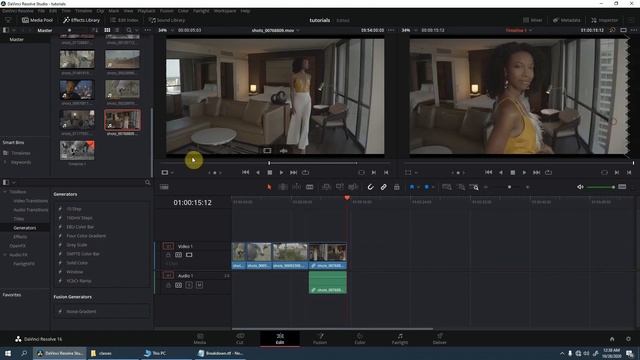Adjust the green monitor volume slider

click(x=601, y=187)
